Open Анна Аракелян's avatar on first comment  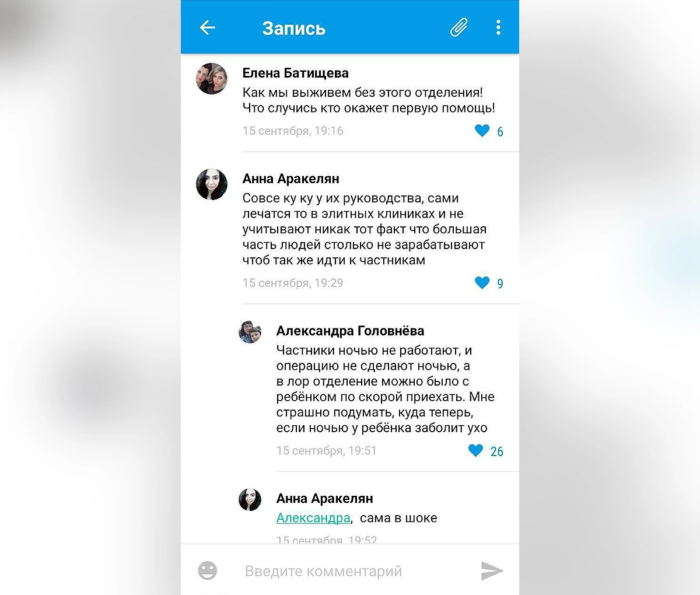click(x=212, y=184)
